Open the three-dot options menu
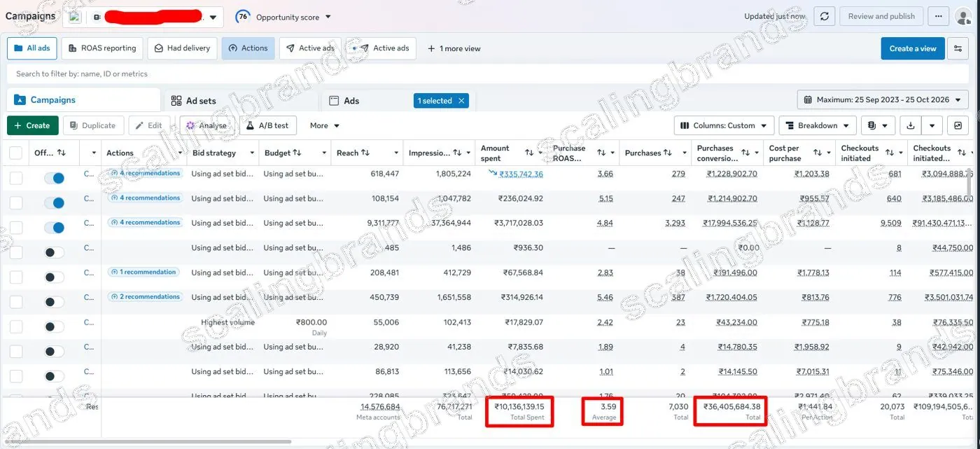 tap(939, 16)
